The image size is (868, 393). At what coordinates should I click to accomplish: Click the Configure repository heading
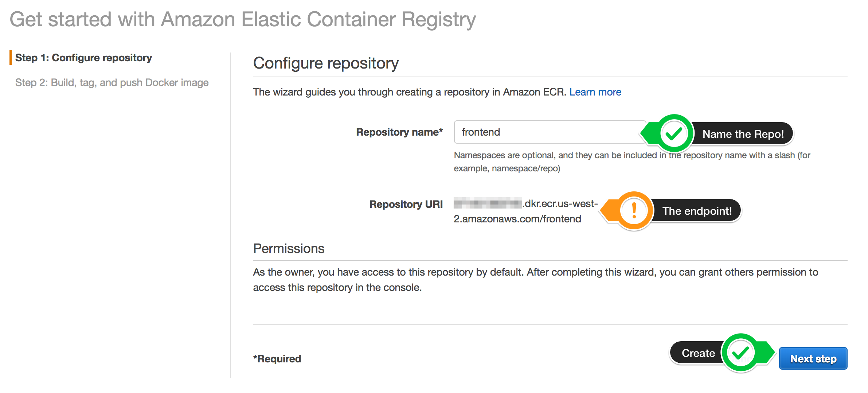(326, 63)
